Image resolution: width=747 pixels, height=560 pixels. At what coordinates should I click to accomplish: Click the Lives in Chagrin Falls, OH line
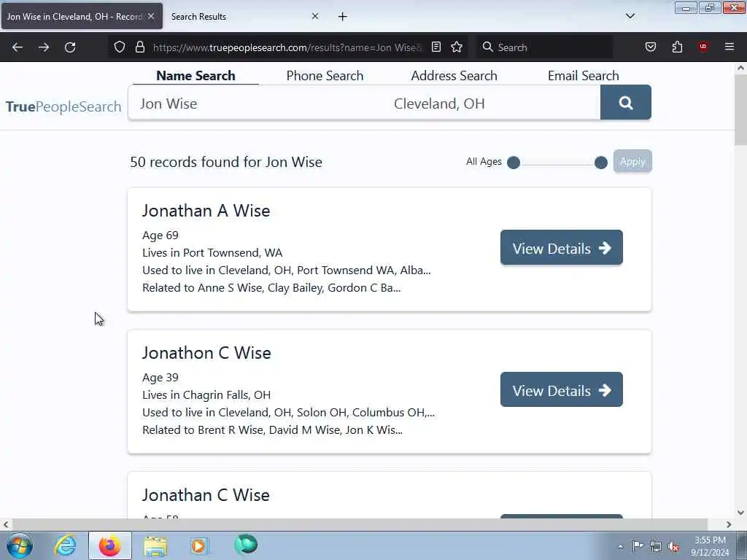[206, 394]
